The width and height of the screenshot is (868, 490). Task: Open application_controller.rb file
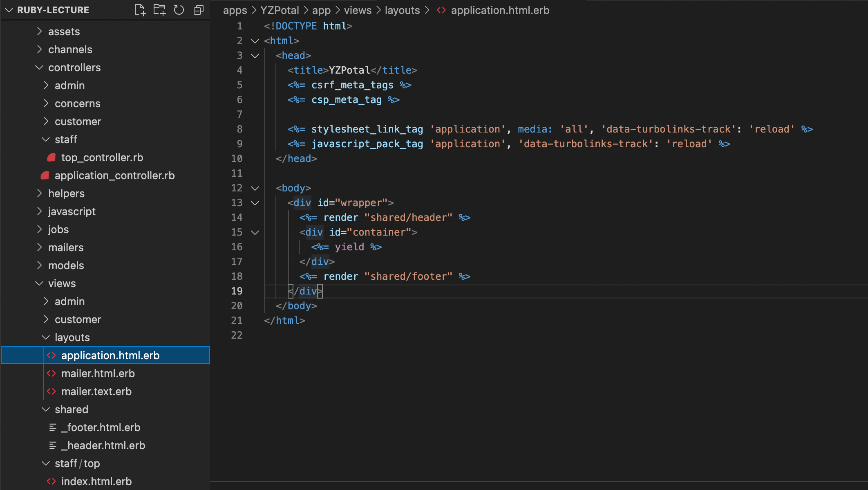point(114,175)
